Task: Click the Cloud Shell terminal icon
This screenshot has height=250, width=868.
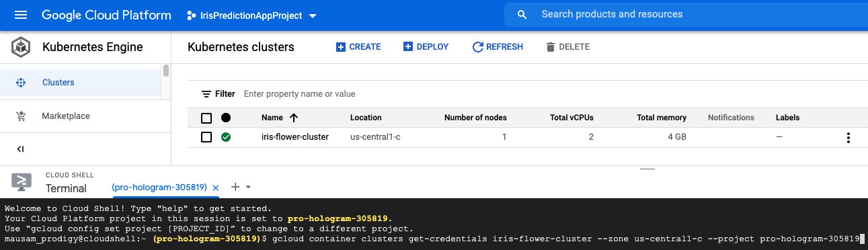Action: (21, 182)
